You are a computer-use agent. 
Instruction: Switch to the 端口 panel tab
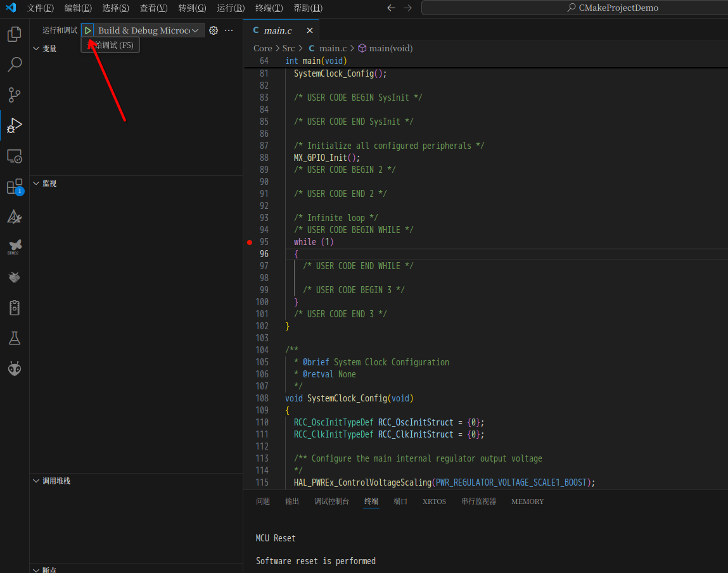pos(400,501)
